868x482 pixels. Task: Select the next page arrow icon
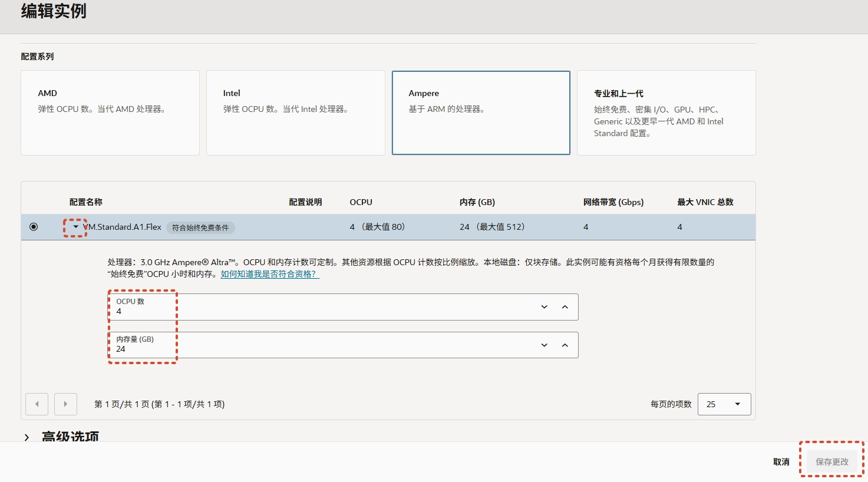(x=65, y=404)
